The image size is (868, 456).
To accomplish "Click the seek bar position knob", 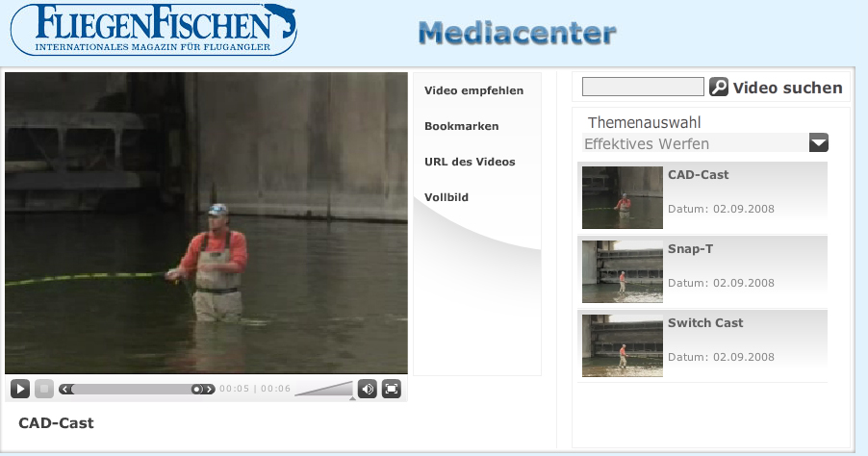I will point(196,390).
